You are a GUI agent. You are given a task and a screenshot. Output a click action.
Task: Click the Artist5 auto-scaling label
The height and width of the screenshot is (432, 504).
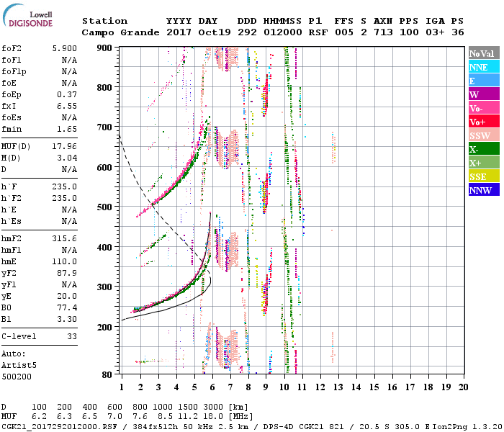point(19,366)
